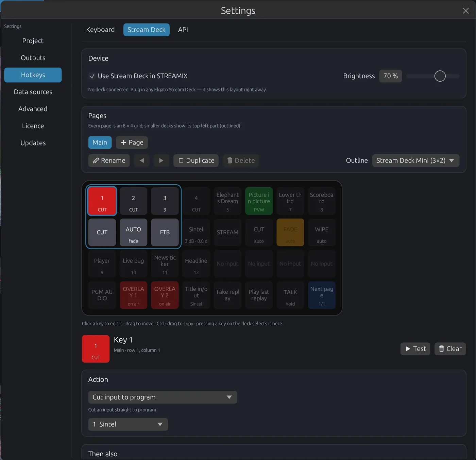
Task: Select the Scoreboard key tile
Action: click(322, 201)
